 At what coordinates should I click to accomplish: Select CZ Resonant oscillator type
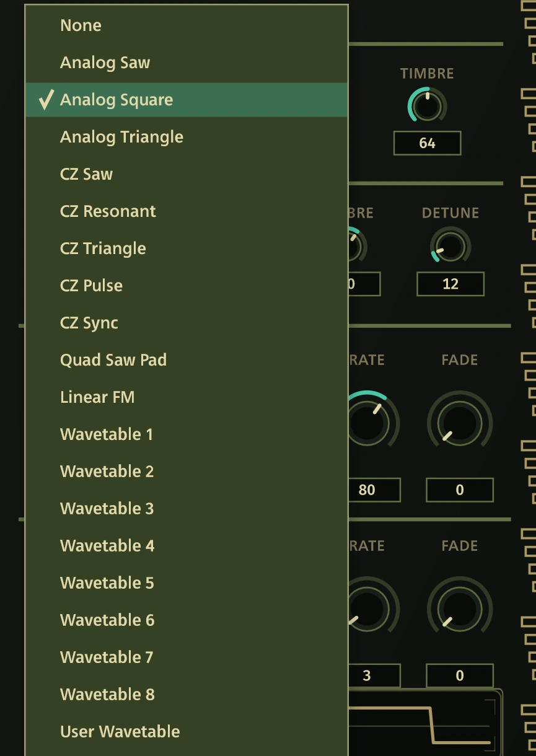click(x=187, y=211)
